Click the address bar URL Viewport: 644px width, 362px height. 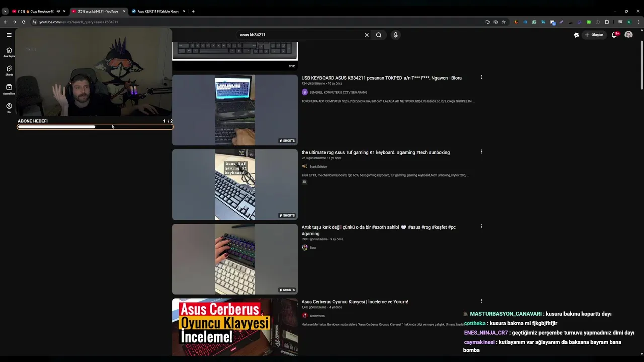pyautogui.click(x=78, y=22)
